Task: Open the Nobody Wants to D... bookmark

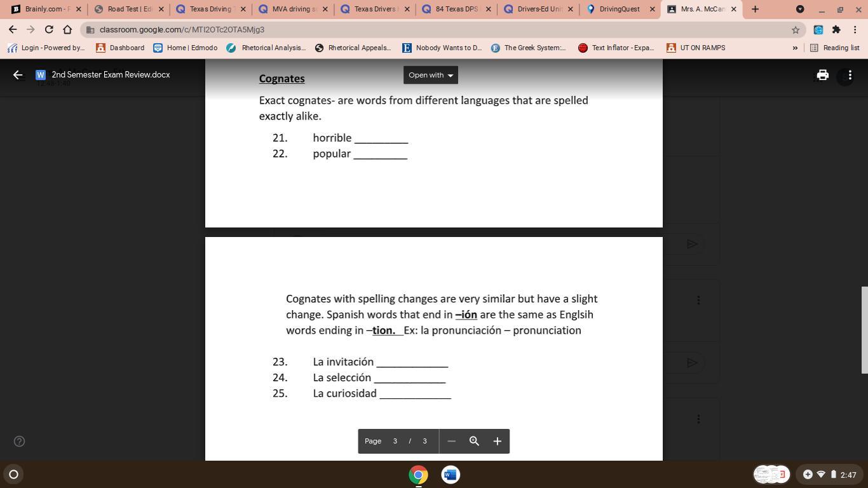Action: pyautogui.click(x=442, y=48)
